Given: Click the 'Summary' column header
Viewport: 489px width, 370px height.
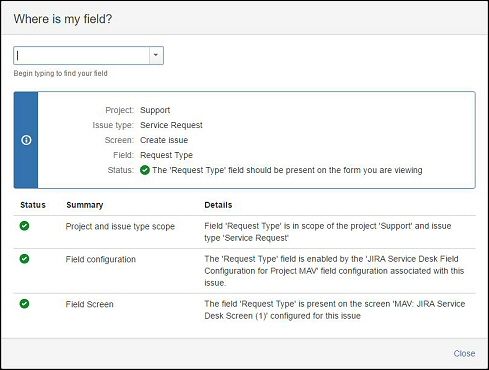Looking at the screenshot, I should coord(85,205).
